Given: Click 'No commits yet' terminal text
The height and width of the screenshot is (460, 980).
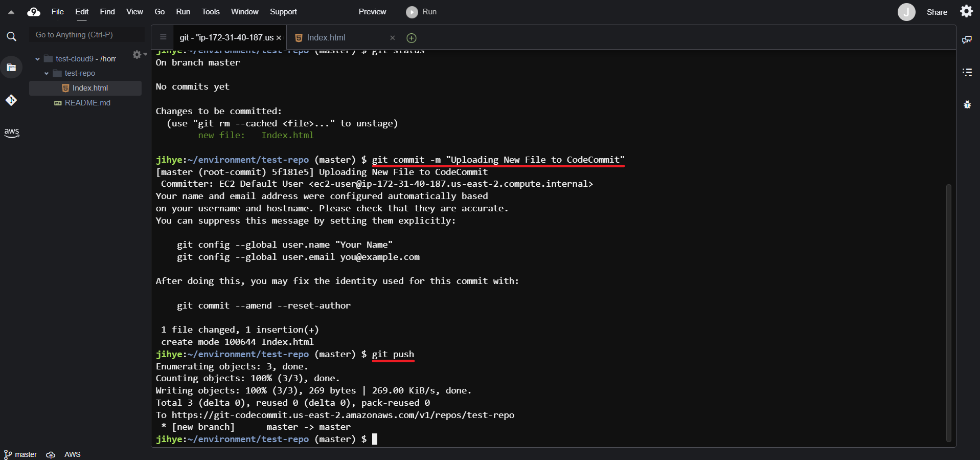Looking at the screenshot, I should click(193, 86).
